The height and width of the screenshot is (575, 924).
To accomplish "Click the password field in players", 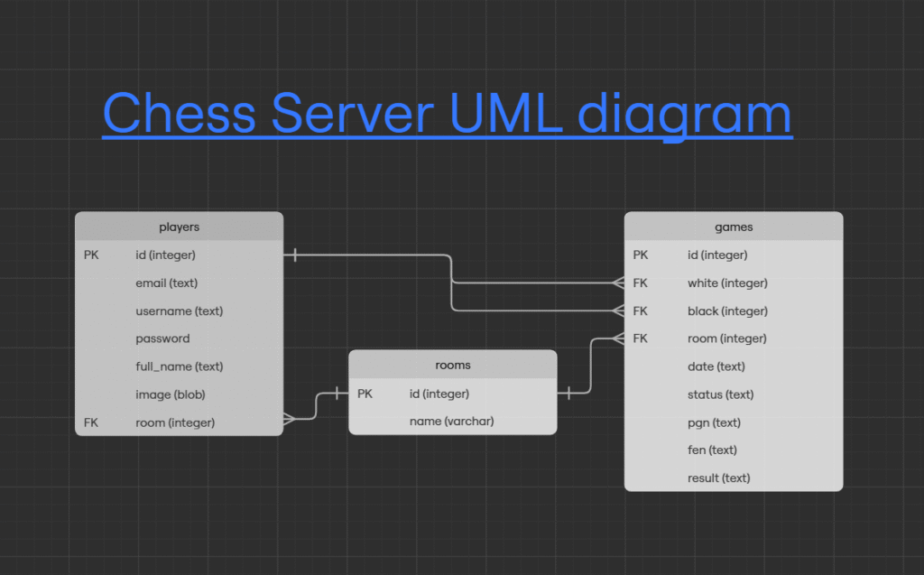I will [x=162, y=339].
